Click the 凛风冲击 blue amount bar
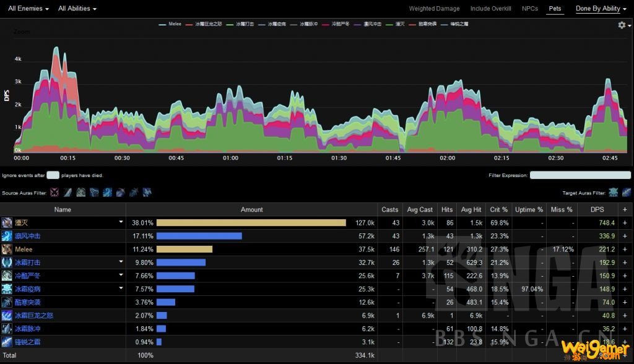 click(x=199, y=236)
